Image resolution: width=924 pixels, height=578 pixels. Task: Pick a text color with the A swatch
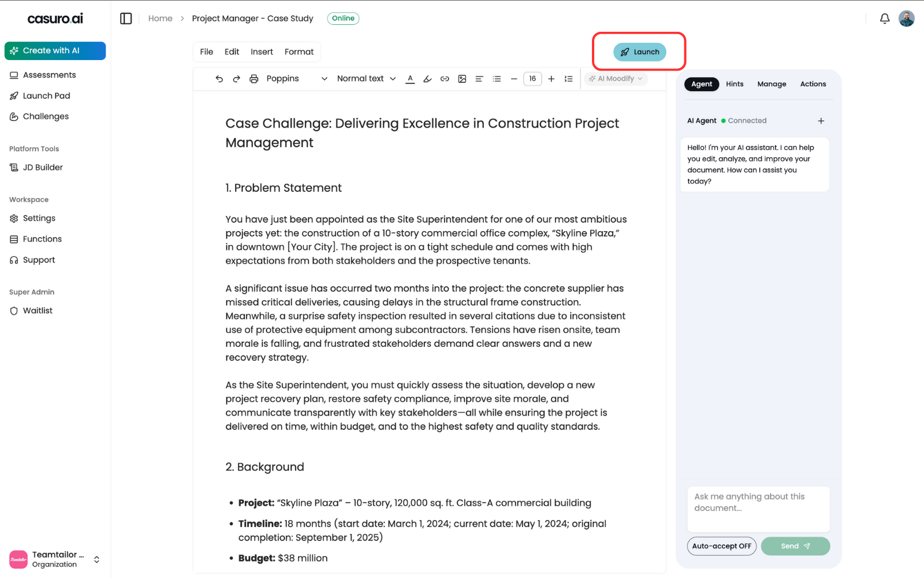click(410, 79)
